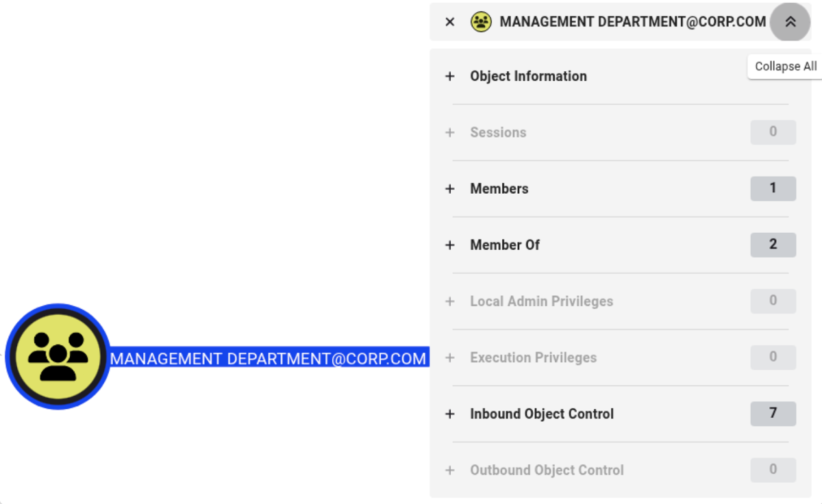Viewport: 822px width, 504px height.
Task: Click the Collapse All tooltip label
Action: coord(786,66)
